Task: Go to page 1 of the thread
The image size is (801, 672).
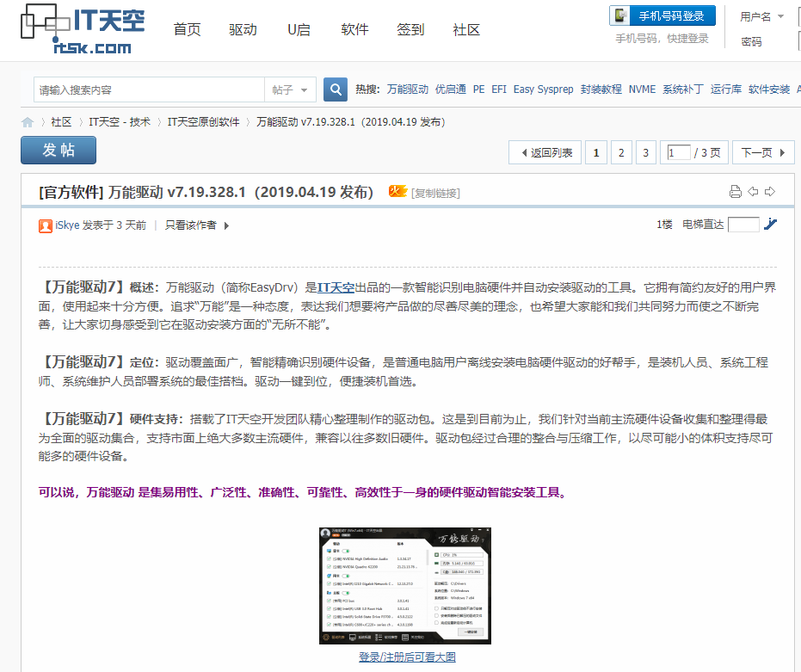Action: [596, 153]
